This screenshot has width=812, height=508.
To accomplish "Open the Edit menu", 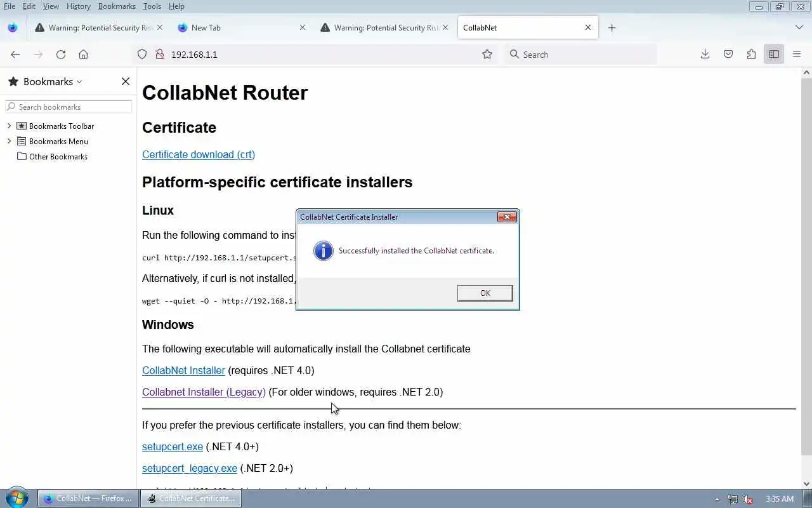I will click(29, 6).
